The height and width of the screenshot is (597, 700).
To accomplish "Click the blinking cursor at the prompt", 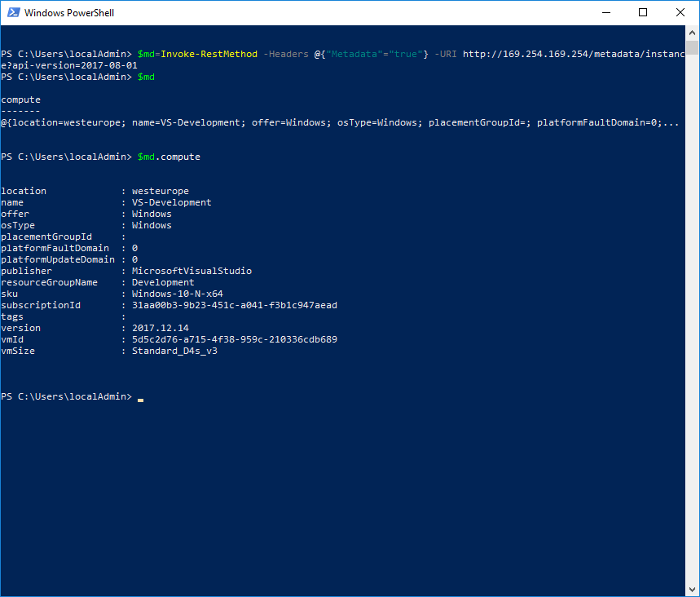I will [x=141, y=400].
